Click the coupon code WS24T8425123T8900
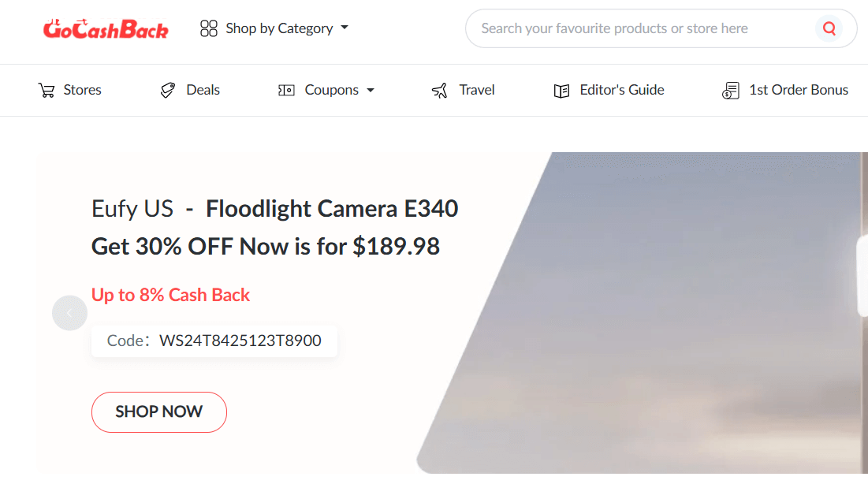The image size is (868, 484). 240,341
